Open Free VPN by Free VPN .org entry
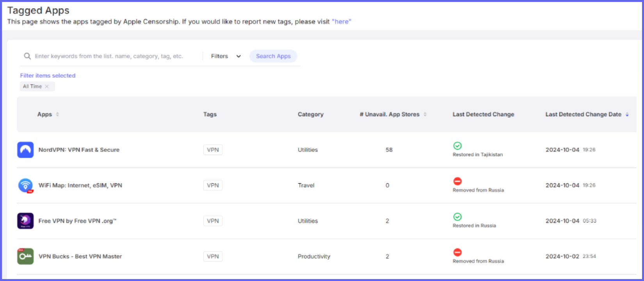 77,221
